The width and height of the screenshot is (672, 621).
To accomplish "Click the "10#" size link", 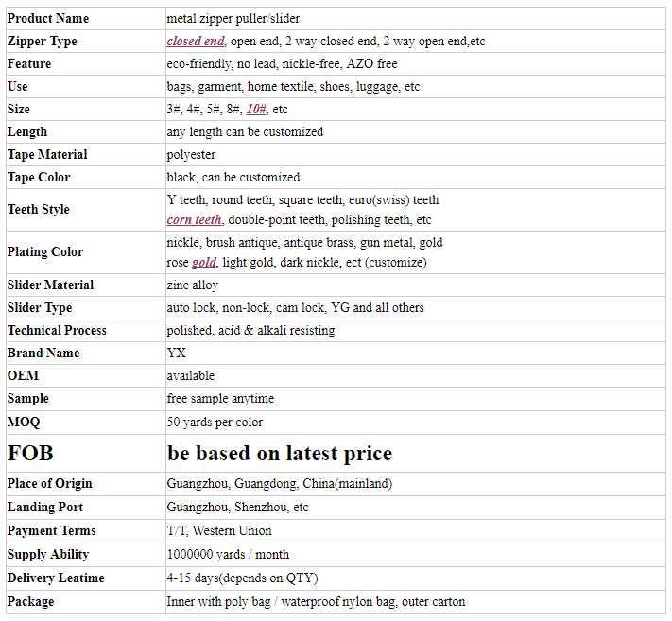I will pos(257,110).
